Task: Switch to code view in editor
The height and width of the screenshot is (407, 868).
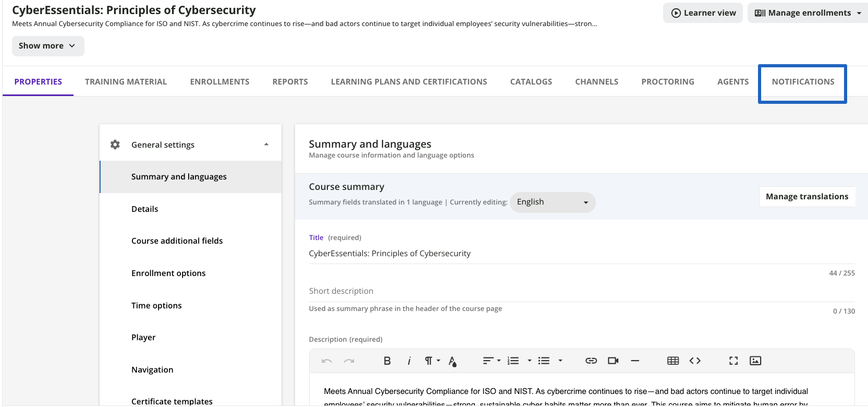Action: pos(695,361)
